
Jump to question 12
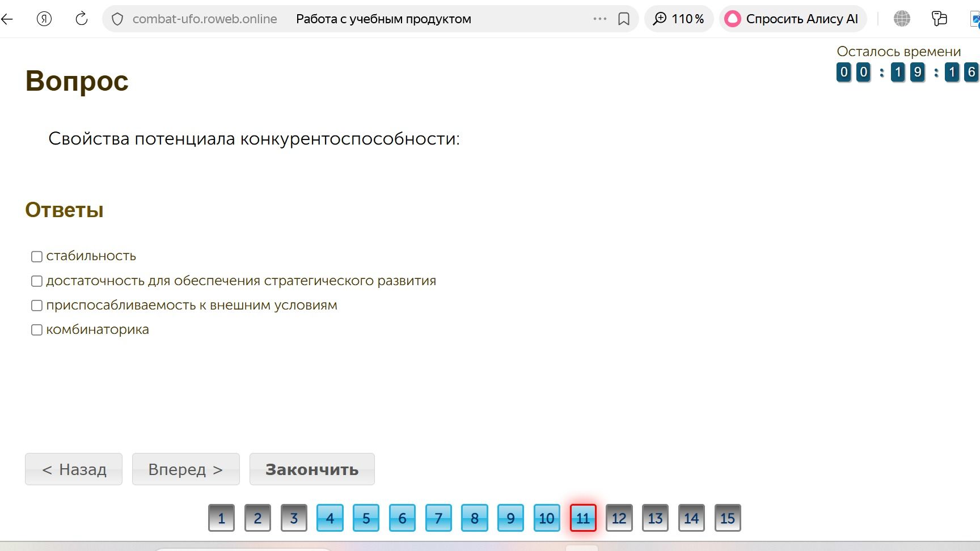tap(619, 518)
